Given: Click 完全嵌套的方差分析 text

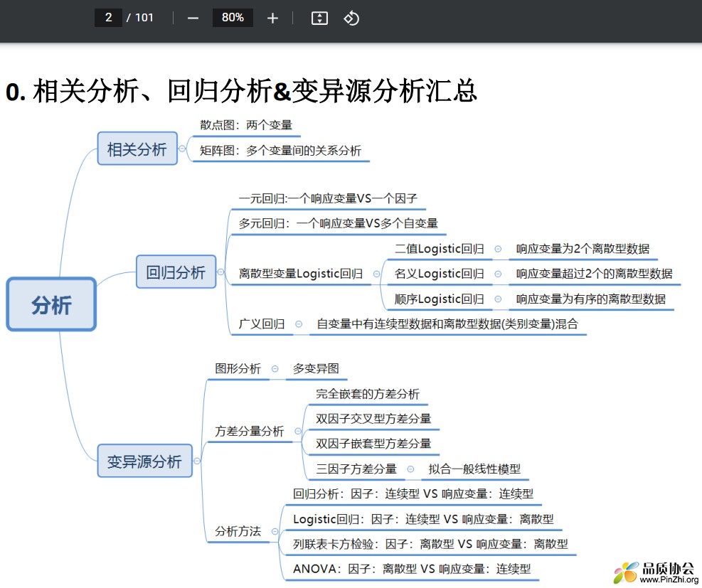Looking at the screenshot, I should pos(368,394).
